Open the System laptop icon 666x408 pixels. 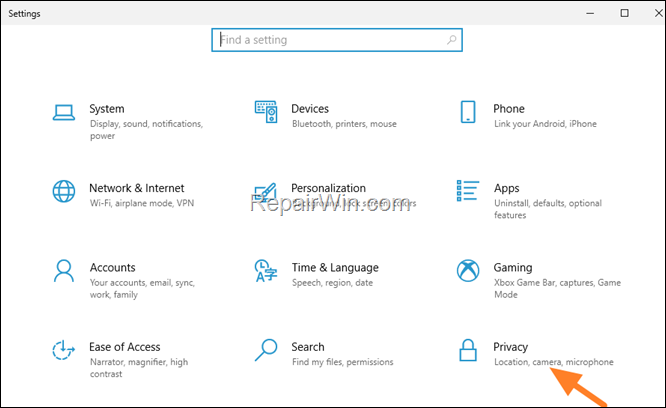pyautogui.click(x=64, y=113)
